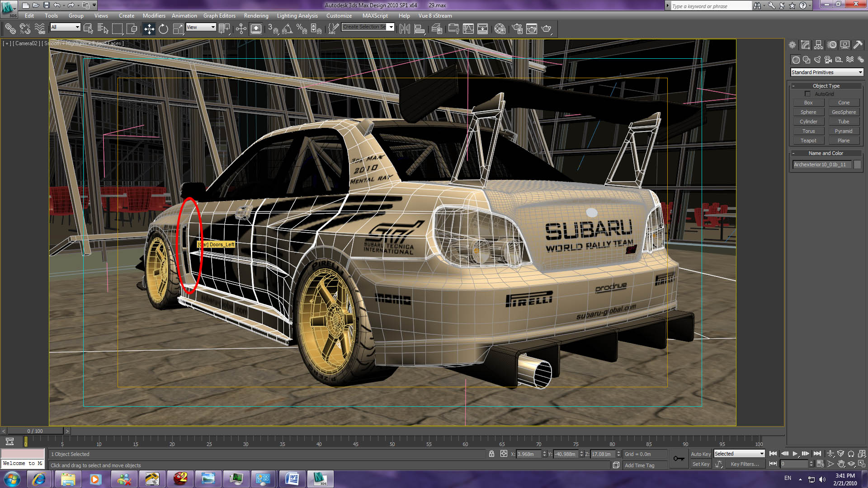Open the Modifiers menu
Image resolution: width=868 pixels, height=488 pixels.
click(x=154, y=16)
